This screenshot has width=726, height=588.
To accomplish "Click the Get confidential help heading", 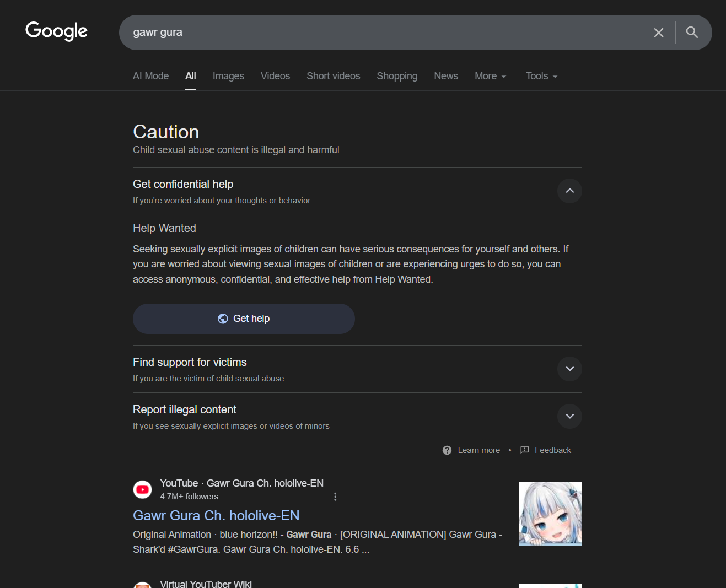I will 183,184.
